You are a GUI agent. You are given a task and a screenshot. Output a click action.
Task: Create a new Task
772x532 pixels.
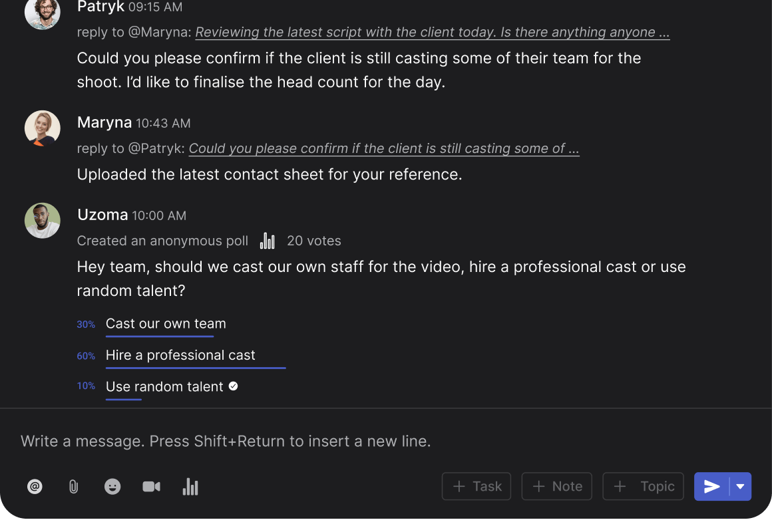pyautogui.click(x=476, y=486)
